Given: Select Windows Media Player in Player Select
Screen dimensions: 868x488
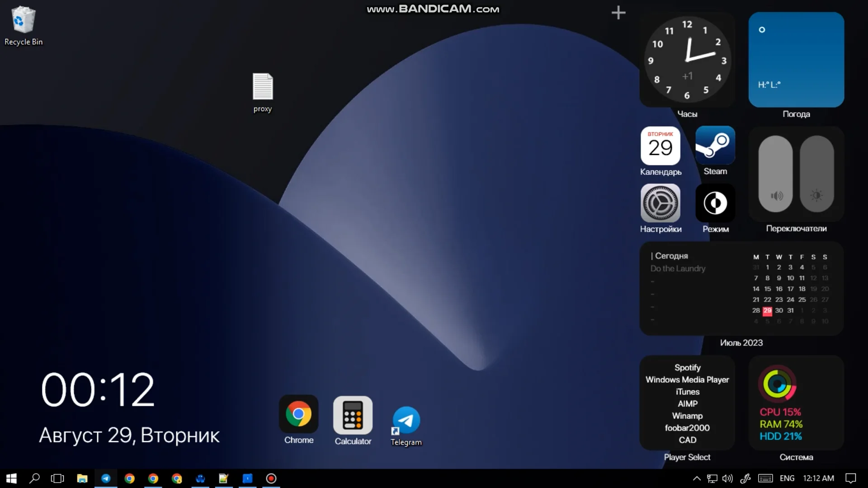Looking at the screenshot, I should click(x=687, y=380).
